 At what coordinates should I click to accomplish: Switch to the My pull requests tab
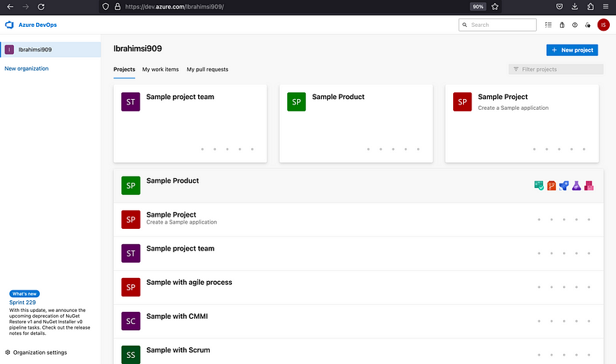tap(207, 69)
